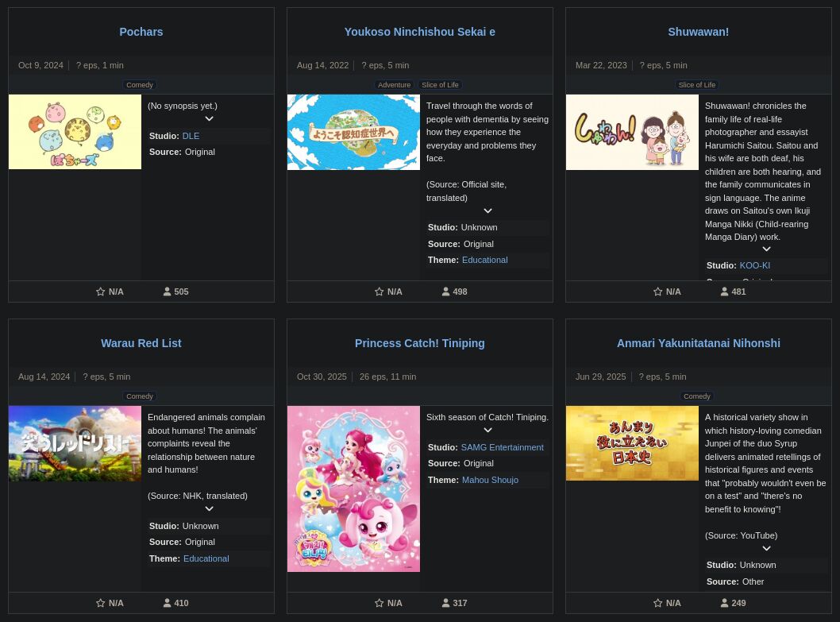Select the Adventure genre tag

click(394, 85)
